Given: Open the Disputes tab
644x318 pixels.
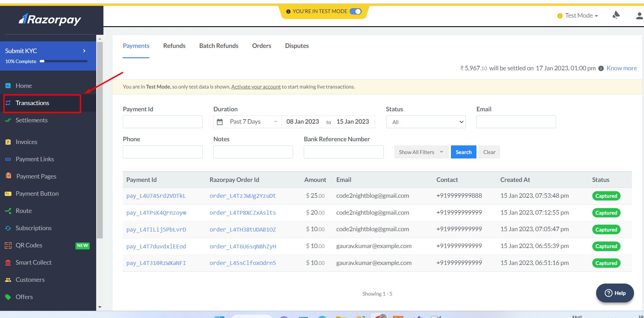Looking at the screenshot, I should [297, 46].
